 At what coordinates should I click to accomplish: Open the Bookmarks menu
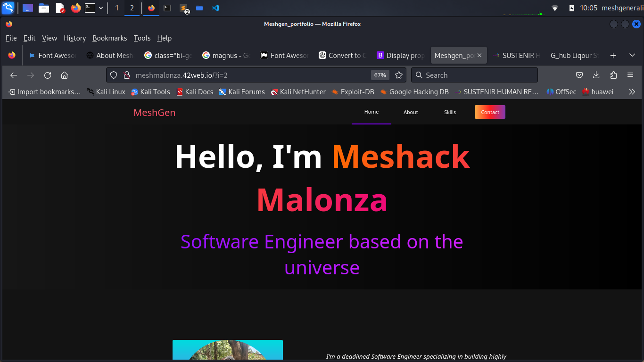pyautogui.click(x=109, y=38)
